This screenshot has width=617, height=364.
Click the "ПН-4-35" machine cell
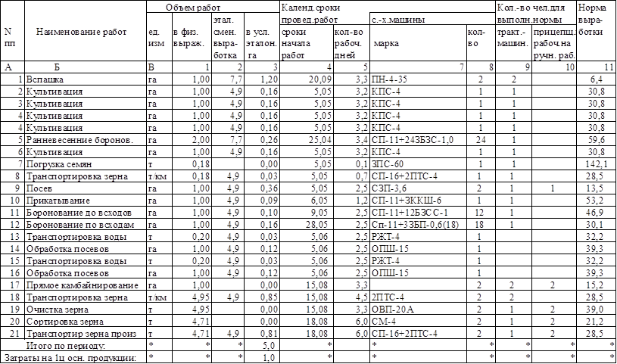(394, 79)
